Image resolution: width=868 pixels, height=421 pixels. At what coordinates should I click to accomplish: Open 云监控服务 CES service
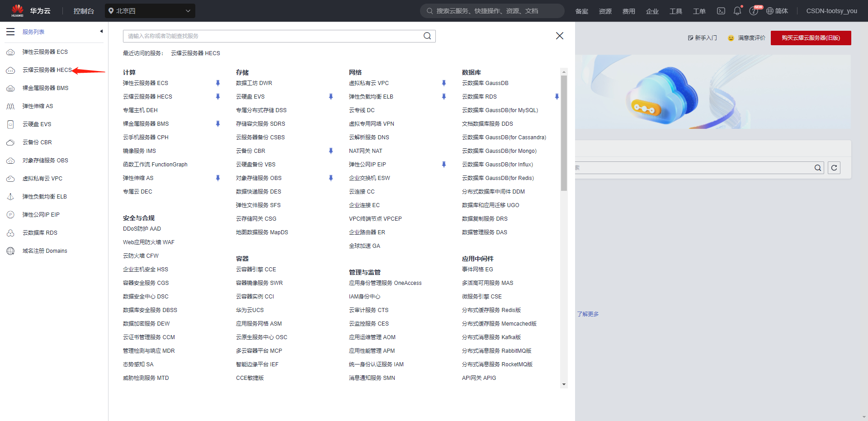pos(369,324)
